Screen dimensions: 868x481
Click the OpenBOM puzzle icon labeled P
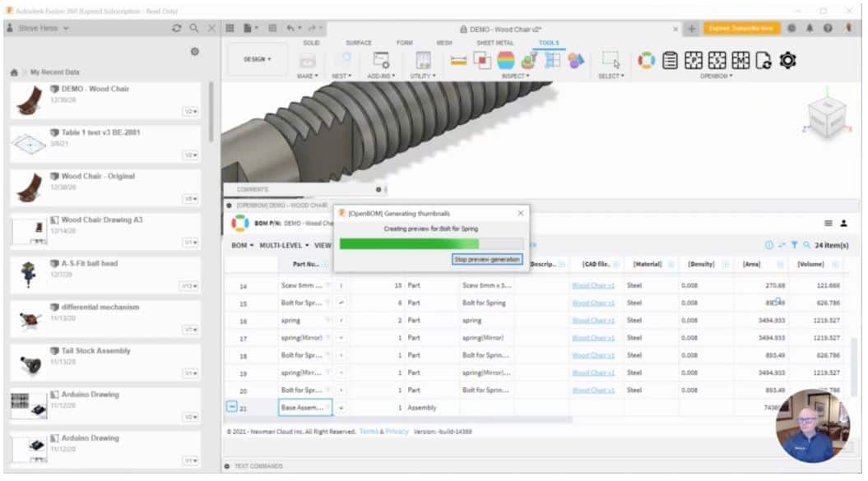point(694,60)
